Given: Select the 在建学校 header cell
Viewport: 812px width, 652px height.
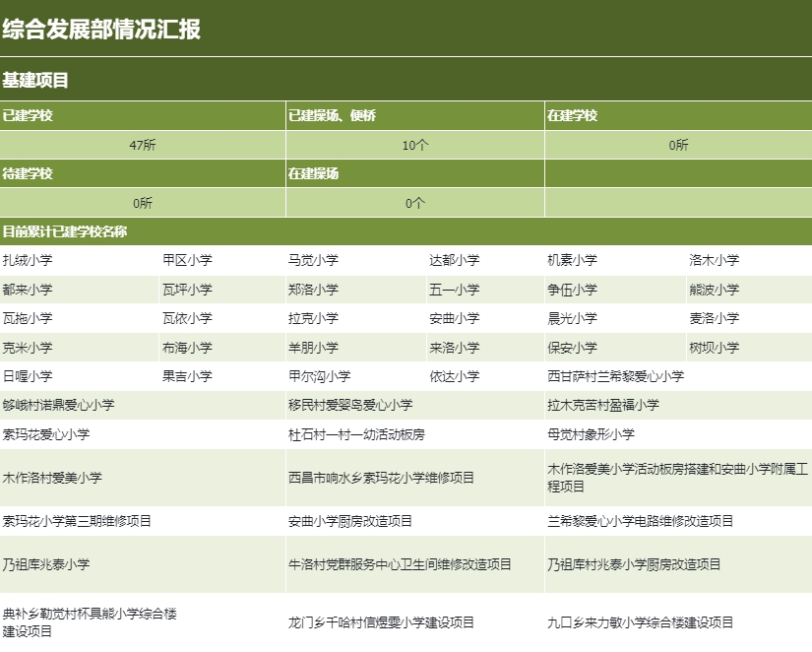Looking at the screenshot, I should point(678,115).
